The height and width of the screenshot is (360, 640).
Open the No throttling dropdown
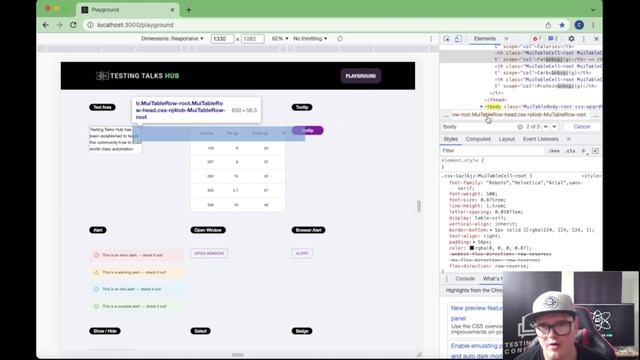point(310,38)
